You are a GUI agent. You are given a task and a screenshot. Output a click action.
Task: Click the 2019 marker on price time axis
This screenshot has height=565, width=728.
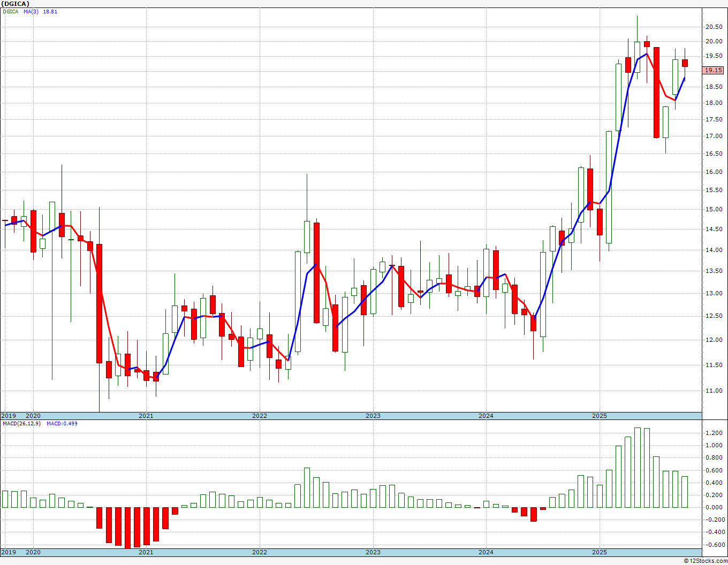8,416
